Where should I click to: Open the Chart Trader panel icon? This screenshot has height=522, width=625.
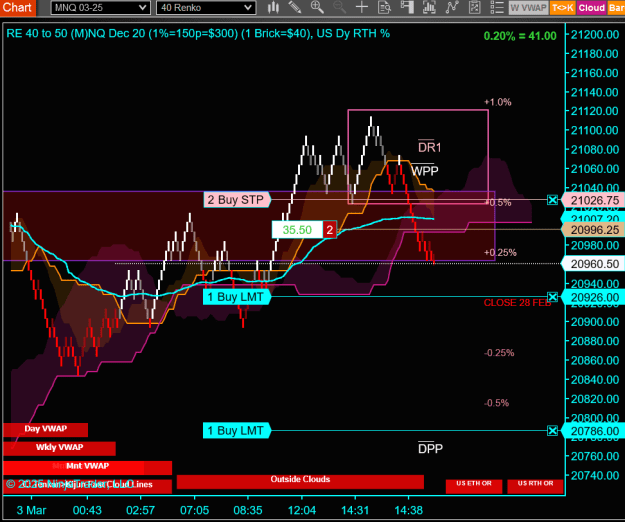[x=407, y=7]
